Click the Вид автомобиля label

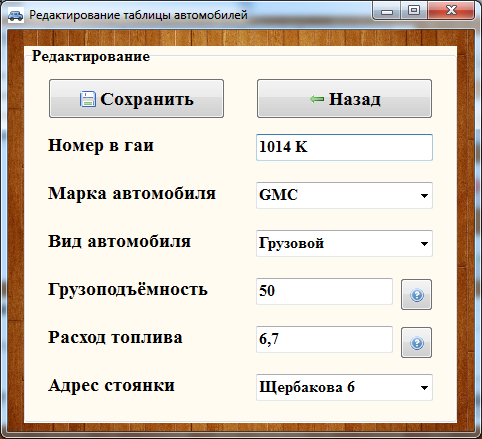click(119, 242)
